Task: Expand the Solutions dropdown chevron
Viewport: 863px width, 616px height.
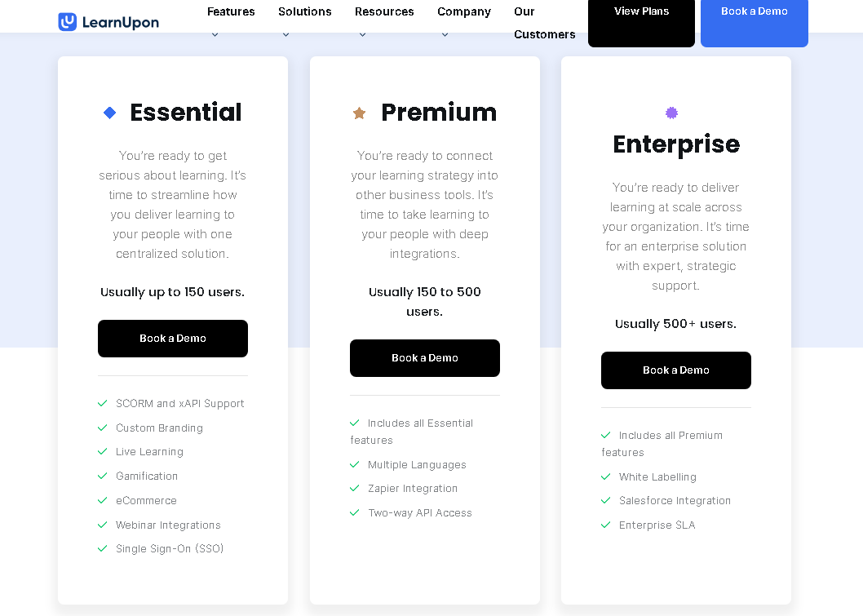Action: (x=285, y=35)
